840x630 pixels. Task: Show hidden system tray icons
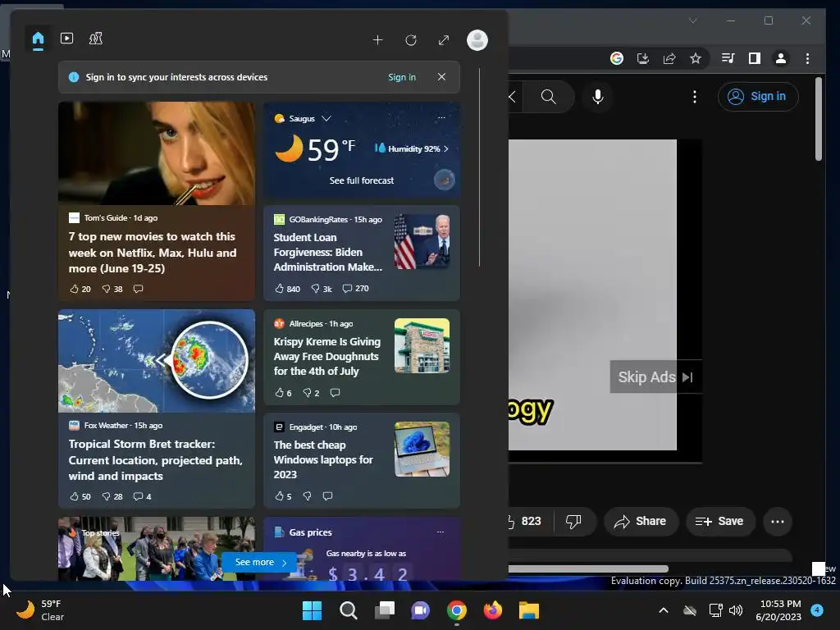click(x=663, y=610)
